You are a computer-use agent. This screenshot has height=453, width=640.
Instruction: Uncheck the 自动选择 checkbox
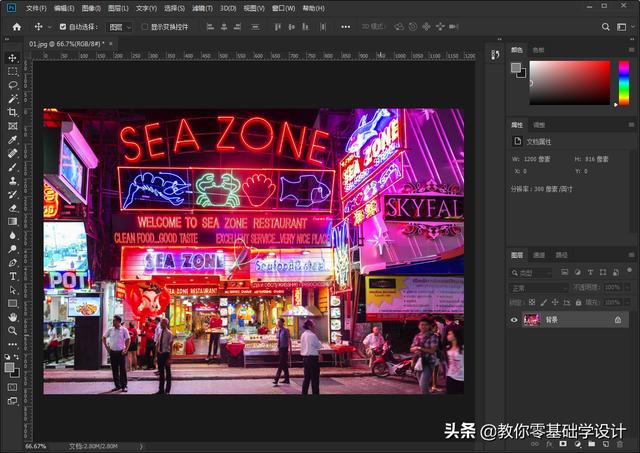tap(62, 27)
